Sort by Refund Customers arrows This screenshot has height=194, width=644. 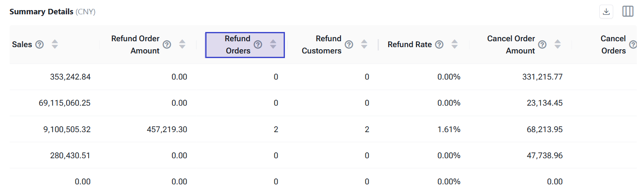(364, 45)
